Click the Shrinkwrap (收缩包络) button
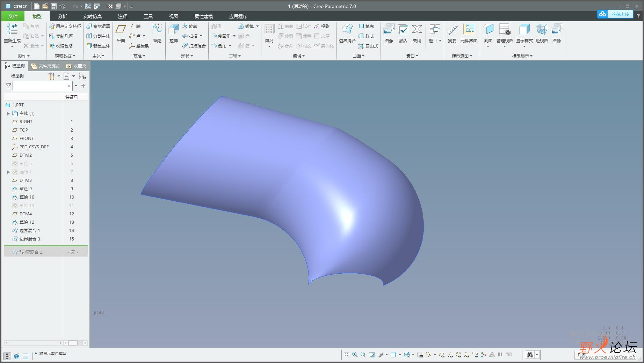The width and height of the screenshot is (644, 363). (61, 46)
